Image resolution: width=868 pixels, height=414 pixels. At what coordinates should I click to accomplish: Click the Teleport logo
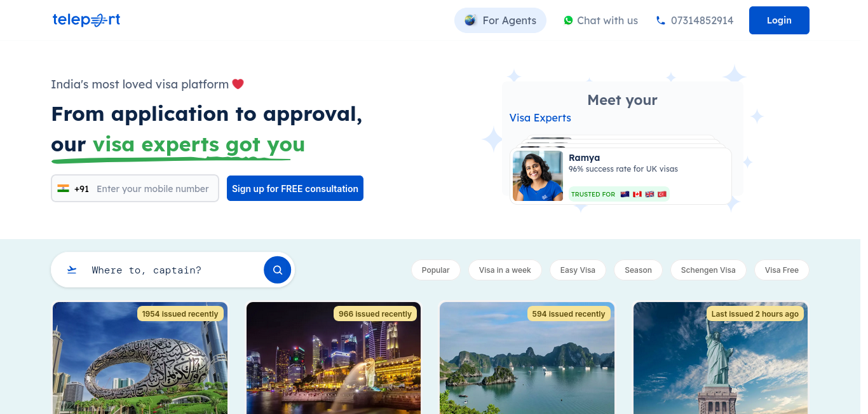point(86,20)
